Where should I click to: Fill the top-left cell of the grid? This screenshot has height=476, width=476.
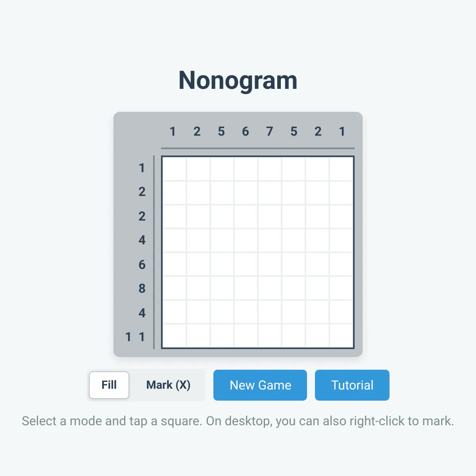pos(173,168)
